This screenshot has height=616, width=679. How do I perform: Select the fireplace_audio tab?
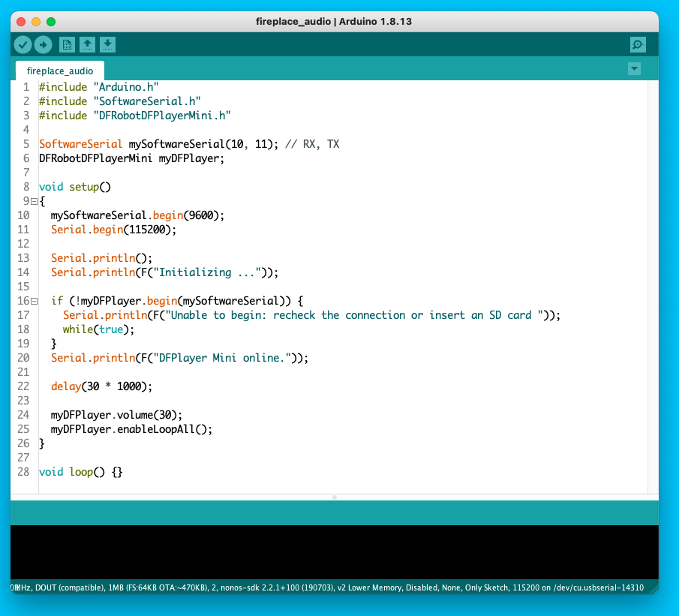60,71
